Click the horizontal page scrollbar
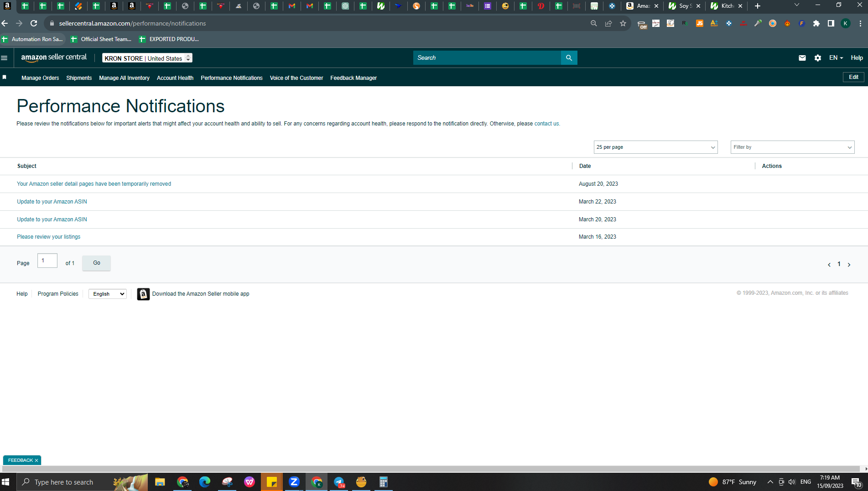The image size is (868, 491). 431,469
